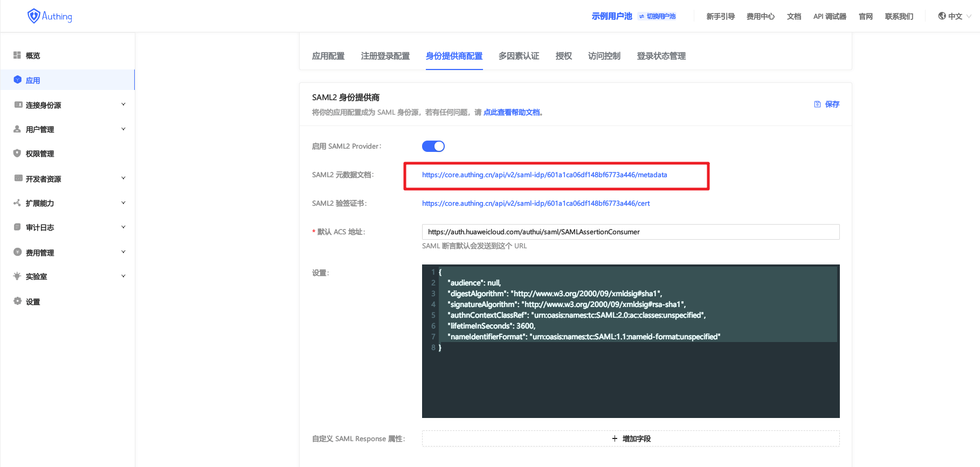
Task: Click the 设置 gear icon in sidebar
Action: [x=17, y=301]
